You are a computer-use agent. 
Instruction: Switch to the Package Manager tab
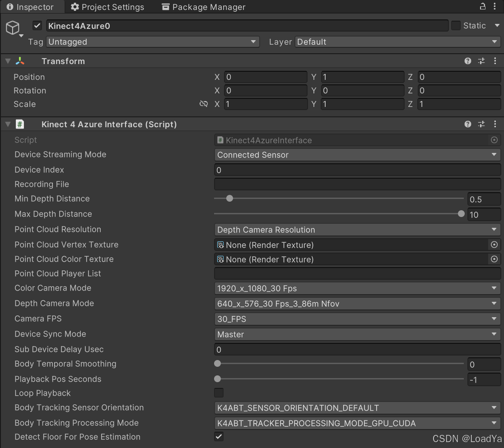click(204, 7)
